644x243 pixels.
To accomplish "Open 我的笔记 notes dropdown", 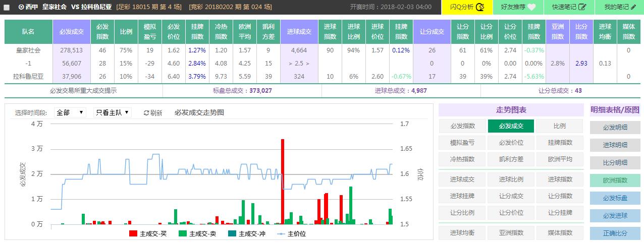I will [619, 7].
